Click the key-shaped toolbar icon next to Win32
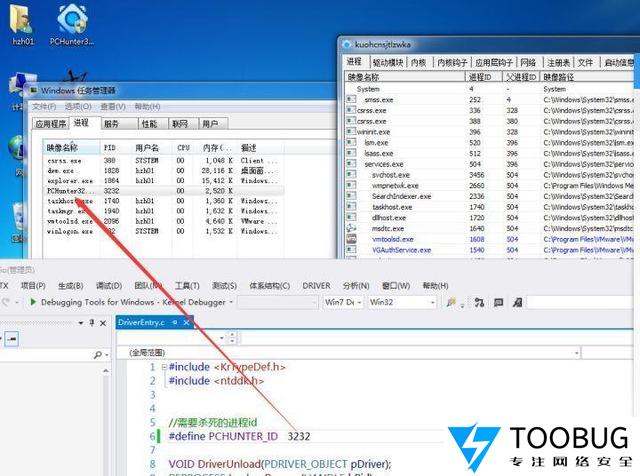This screenshot has height=476, width=640. [451, 302]
